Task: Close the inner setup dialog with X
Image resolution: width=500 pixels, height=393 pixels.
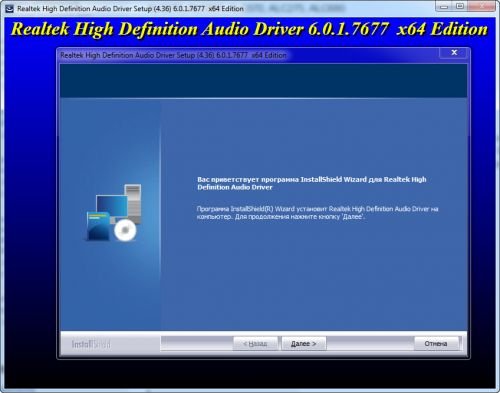Action: pyautogui.click(x=454, y=53)
